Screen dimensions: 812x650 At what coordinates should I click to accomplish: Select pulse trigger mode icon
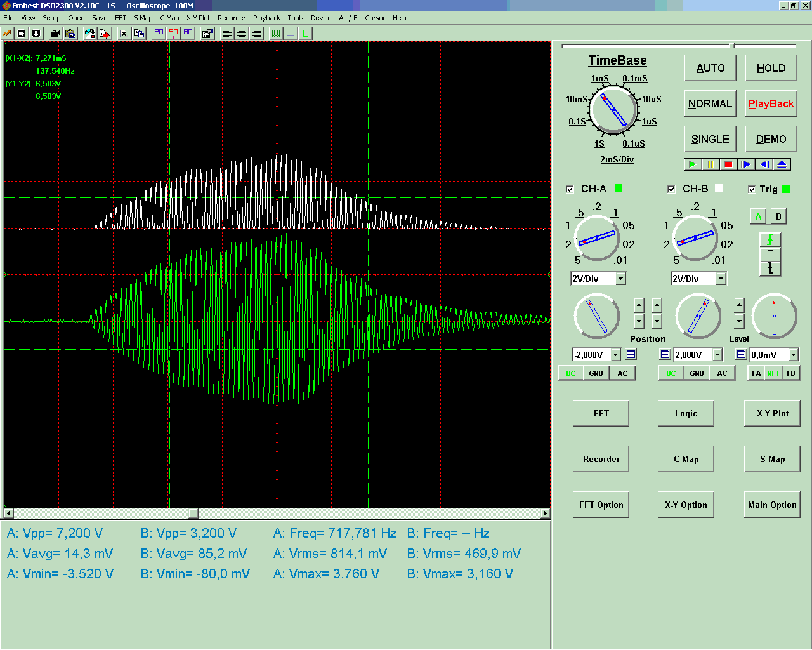click(770, 254)
